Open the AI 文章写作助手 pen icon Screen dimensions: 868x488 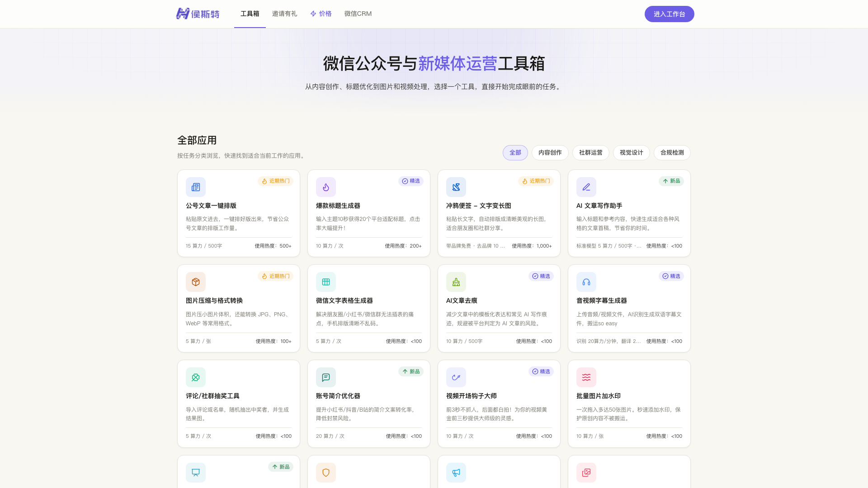tap(586, 187)
